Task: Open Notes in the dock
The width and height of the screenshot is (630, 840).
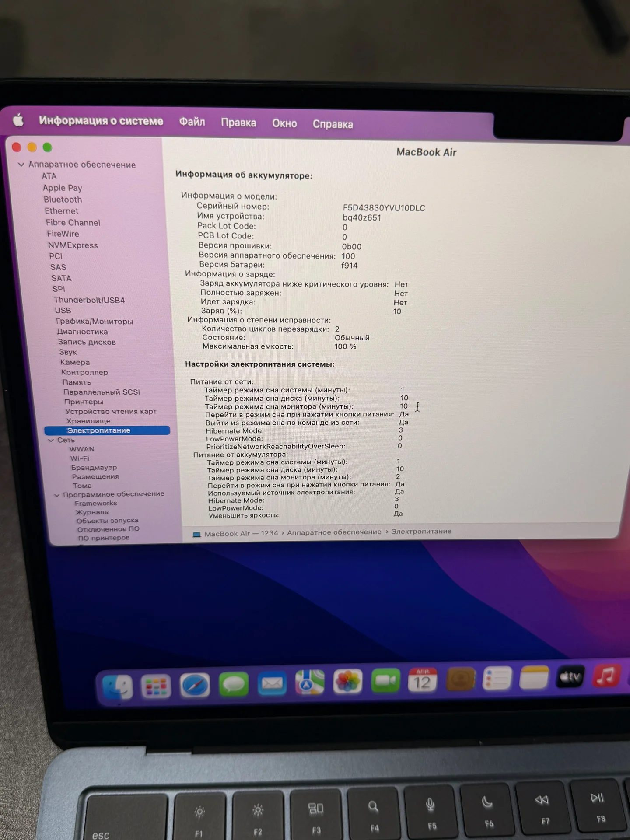Action: [x=534, y=677]
